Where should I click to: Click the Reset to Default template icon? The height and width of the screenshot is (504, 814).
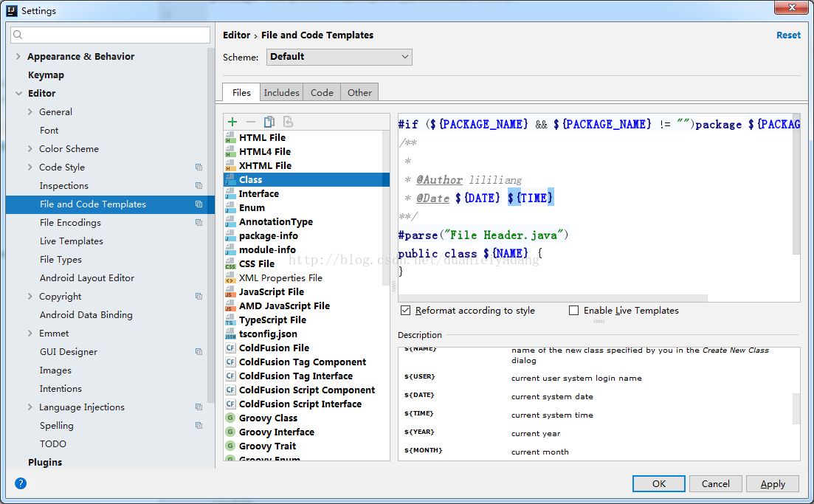288,122
